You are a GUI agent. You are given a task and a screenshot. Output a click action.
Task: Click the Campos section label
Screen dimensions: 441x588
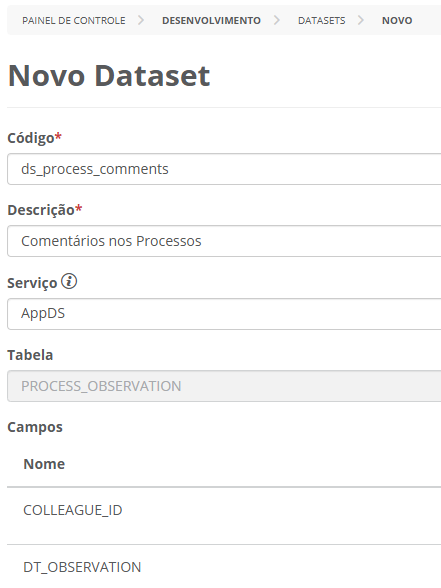35,427
